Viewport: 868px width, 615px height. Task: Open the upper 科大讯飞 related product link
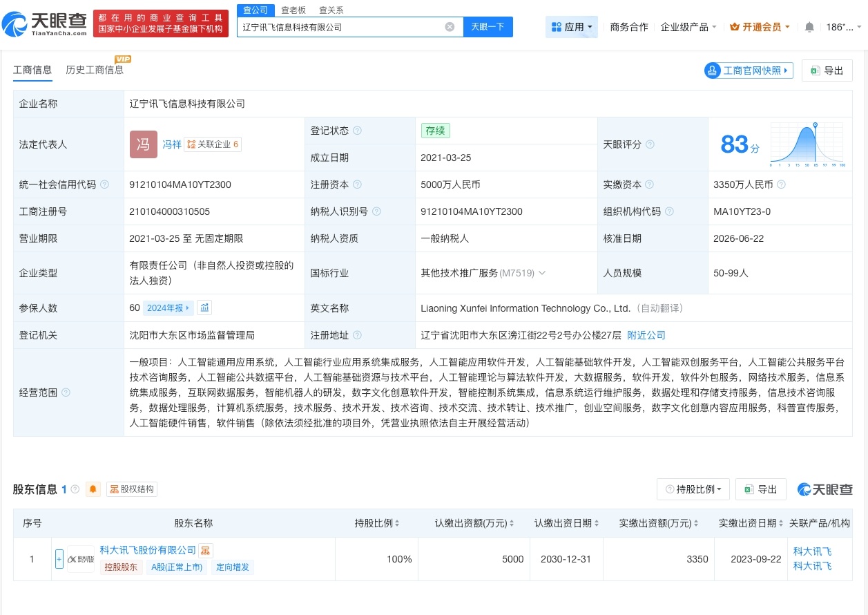tap(812, 551)
